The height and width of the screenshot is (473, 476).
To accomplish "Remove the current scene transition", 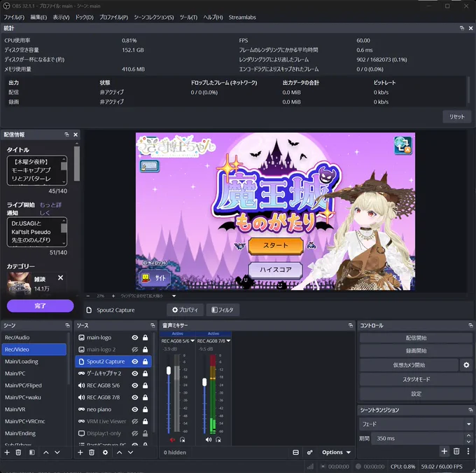I will 456,451.
